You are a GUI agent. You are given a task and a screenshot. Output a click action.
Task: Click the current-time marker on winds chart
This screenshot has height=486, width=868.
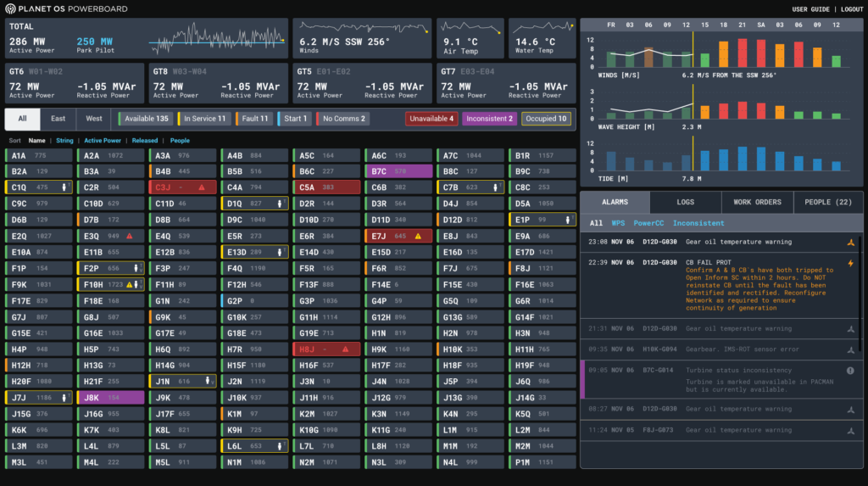[693, 50]
